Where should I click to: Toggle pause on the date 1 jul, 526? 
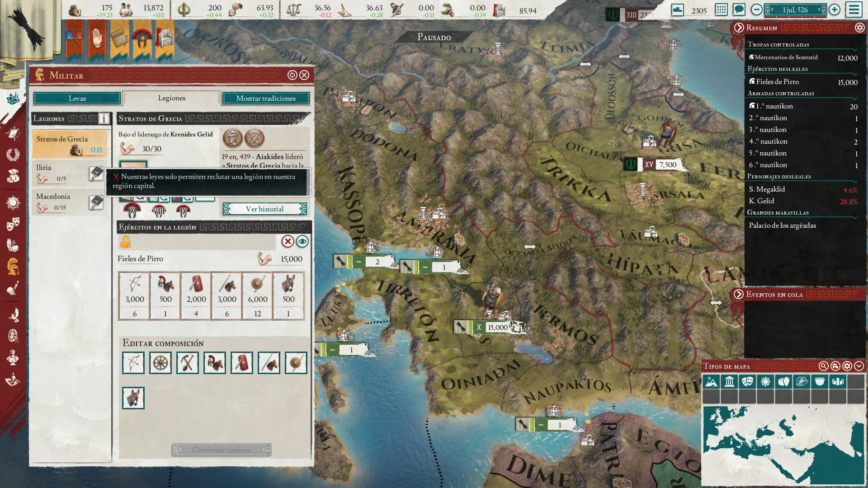coord(795,9)
